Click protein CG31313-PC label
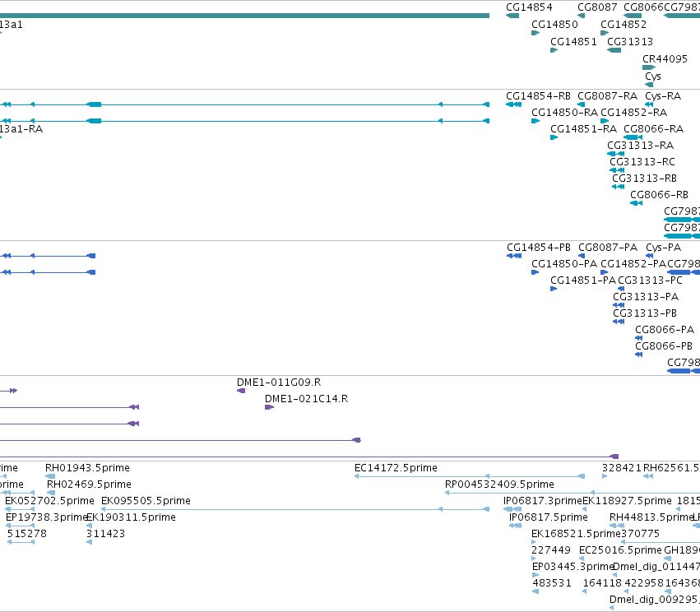Image resolution: width=700 pixels, height=612 pixels. point(650,280)
